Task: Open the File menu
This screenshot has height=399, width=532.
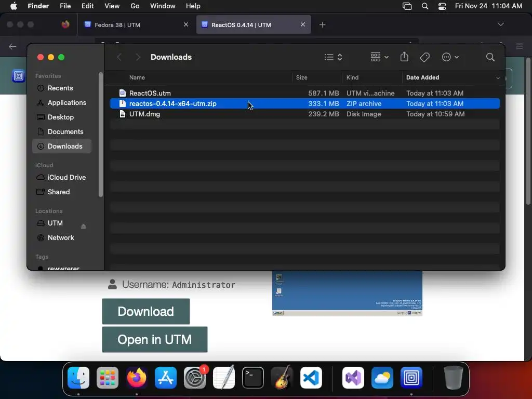Action: click(x=65, y=6)
